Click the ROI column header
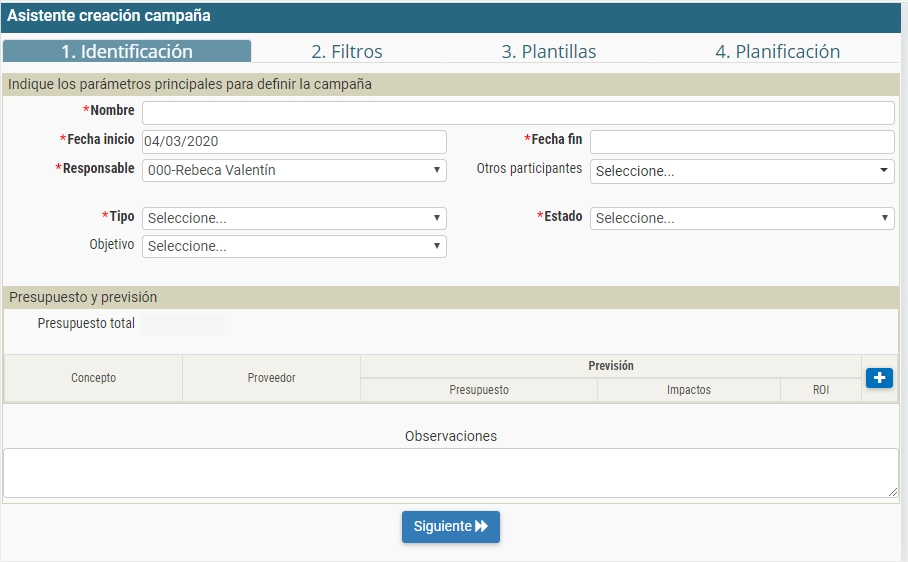 [x=821, y=390]
